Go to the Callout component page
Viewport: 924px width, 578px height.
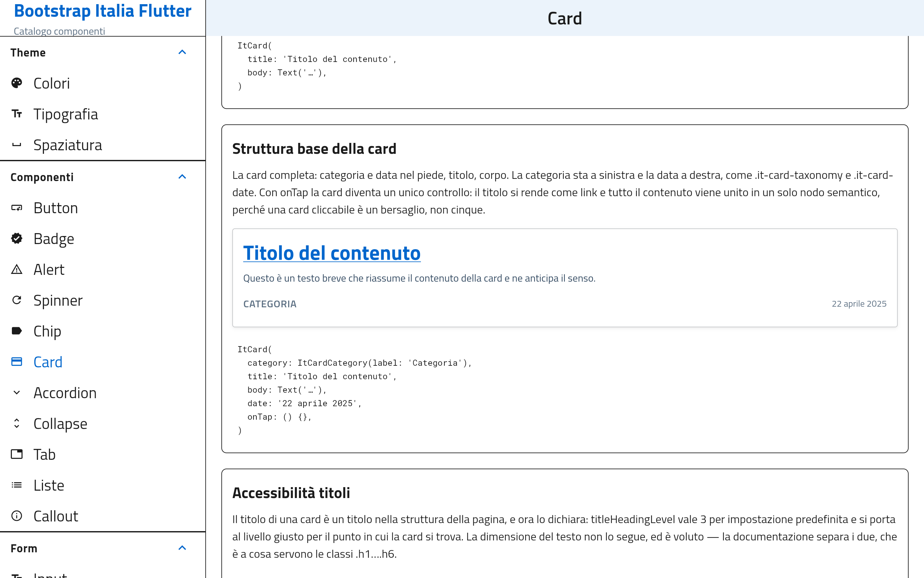pyautogui.click(x=103, y=516)
